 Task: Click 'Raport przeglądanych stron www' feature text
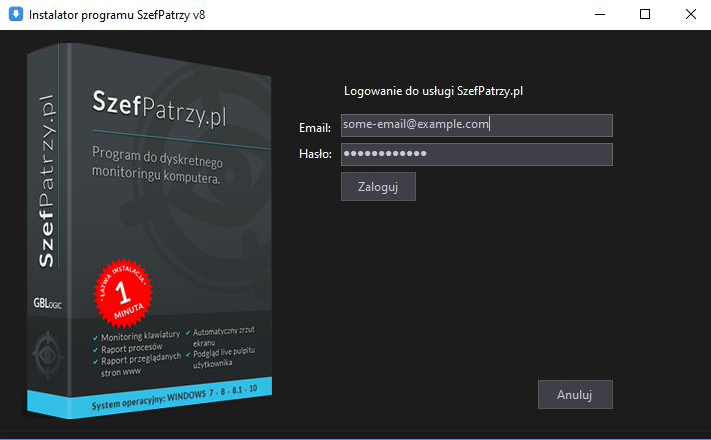click(141, 366)
